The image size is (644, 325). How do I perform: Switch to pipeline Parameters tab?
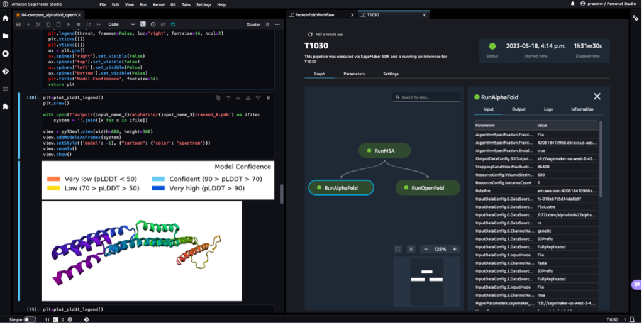(x=354, y=74)
